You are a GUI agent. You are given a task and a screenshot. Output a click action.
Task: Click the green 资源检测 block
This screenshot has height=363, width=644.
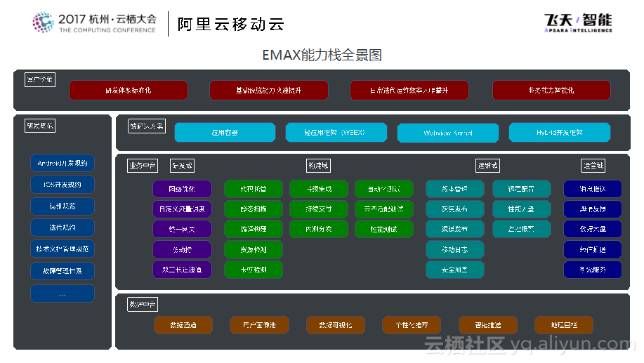(x=254, y=250)
